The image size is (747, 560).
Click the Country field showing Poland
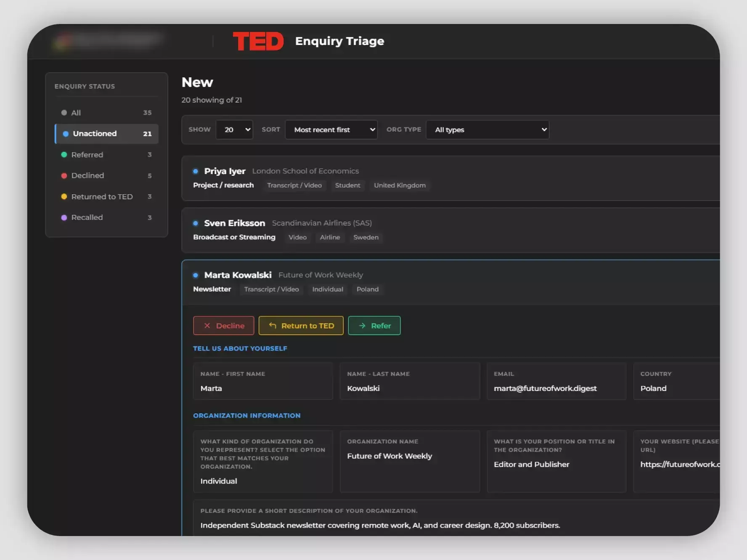677,381
